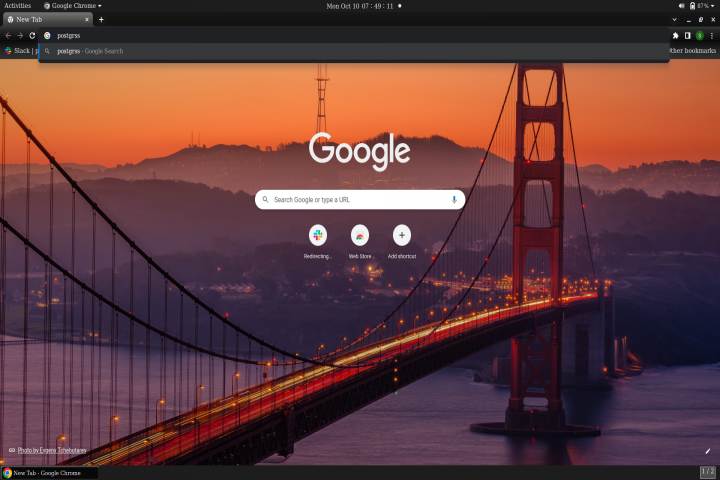Click the Add shortcut button
The width and height of the screenshot is (720, 480).
point(402,236)
